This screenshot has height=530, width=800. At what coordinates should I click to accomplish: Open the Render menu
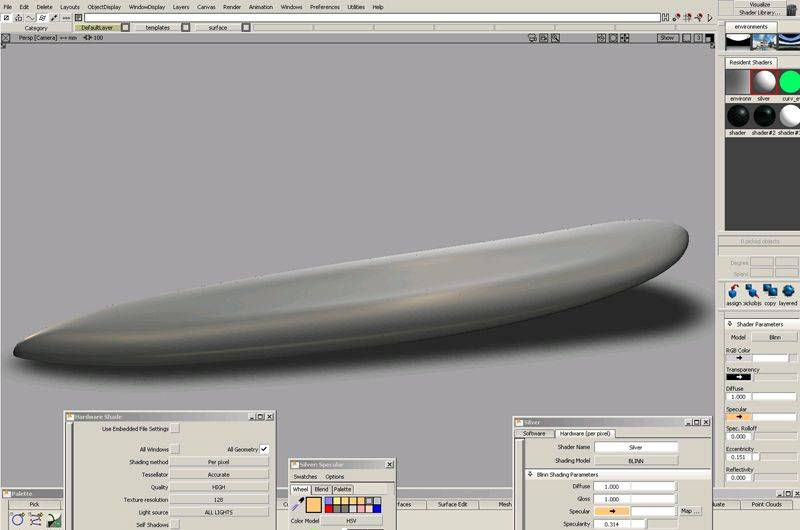point(232,7)
